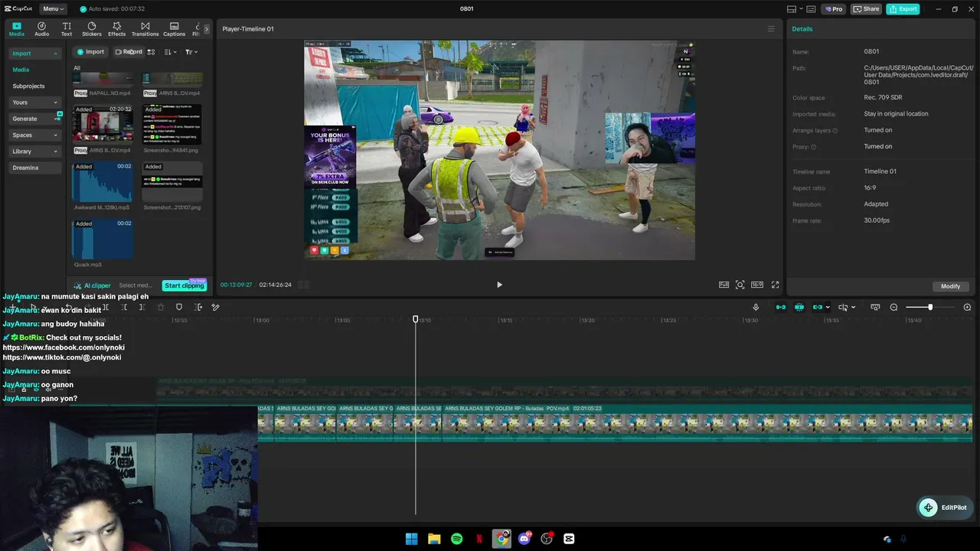Select Subprojects in the sidebar

(x=28, y=86)
